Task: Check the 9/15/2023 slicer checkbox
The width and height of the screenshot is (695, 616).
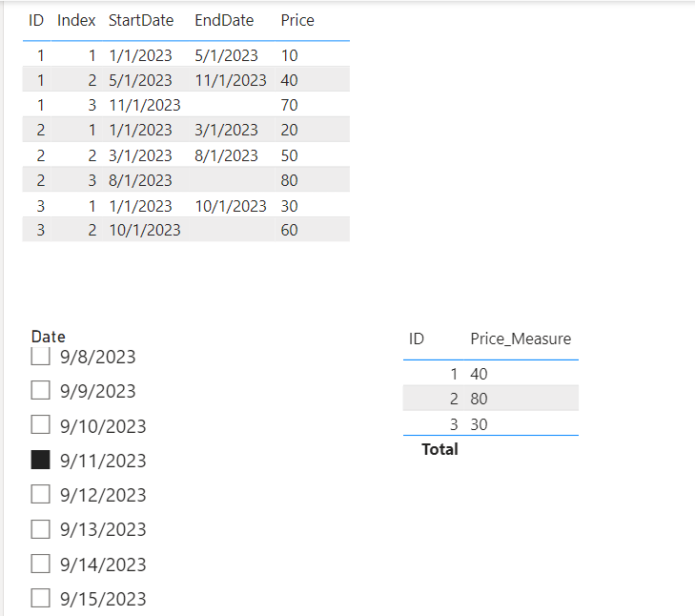Action: [x=40, y=598]
